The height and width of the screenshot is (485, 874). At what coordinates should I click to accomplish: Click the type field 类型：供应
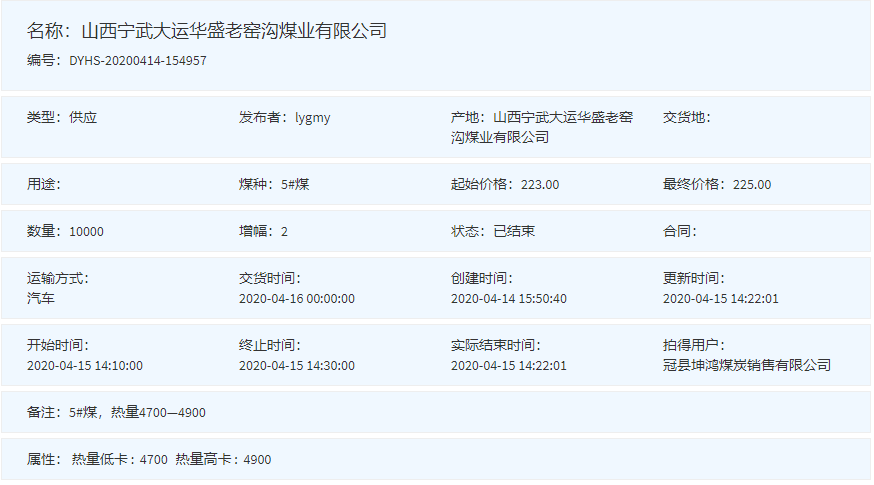pos(62,118)
